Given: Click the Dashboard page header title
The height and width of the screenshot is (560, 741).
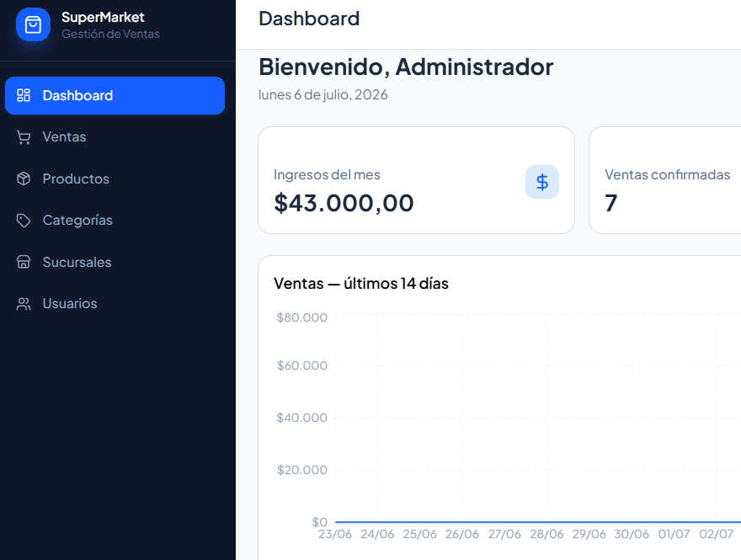Looking at the screenshot, I should 309,19.
